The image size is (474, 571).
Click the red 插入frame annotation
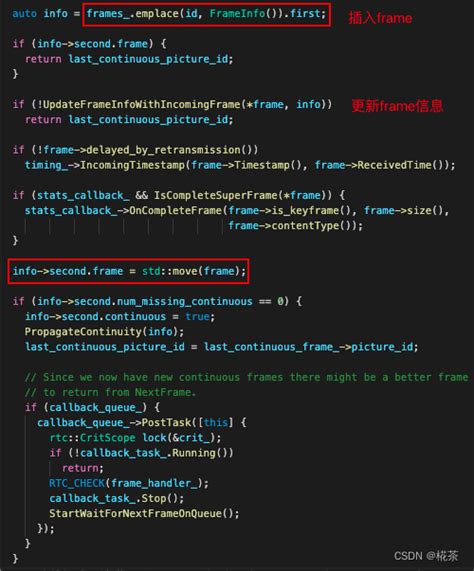(x=380, y=17)
